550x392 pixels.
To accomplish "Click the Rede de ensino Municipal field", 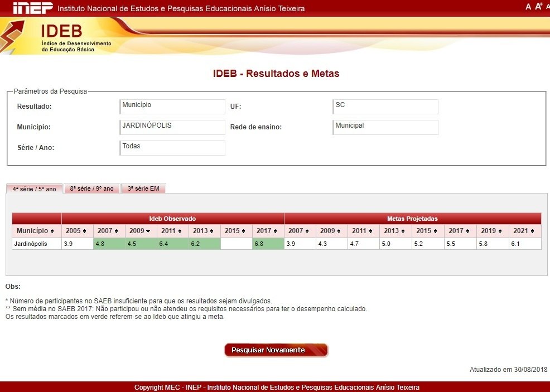I will pyautogui.click(x=385, y=127).
